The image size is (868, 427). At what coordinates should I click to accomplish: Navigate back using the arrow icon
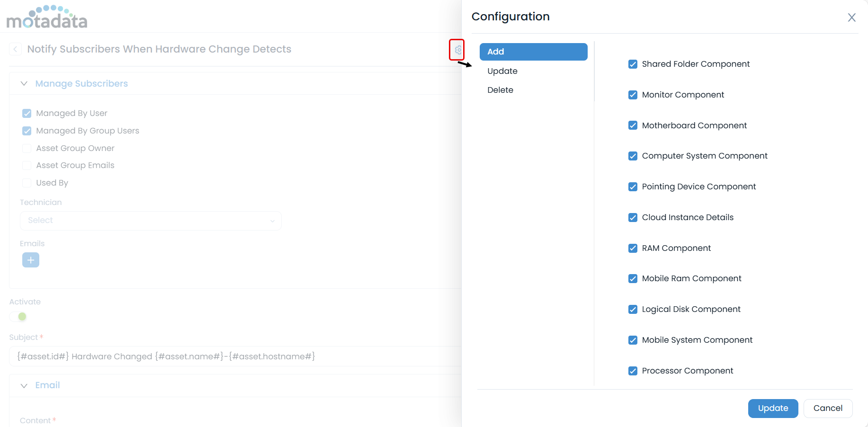[15, 49]
